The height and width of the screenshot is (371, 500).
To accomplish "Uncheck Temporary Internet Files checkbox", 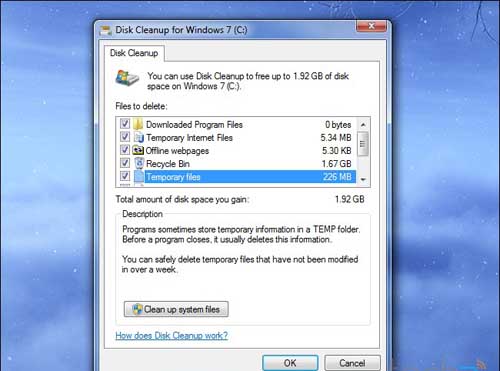I will tap(125, 137).
